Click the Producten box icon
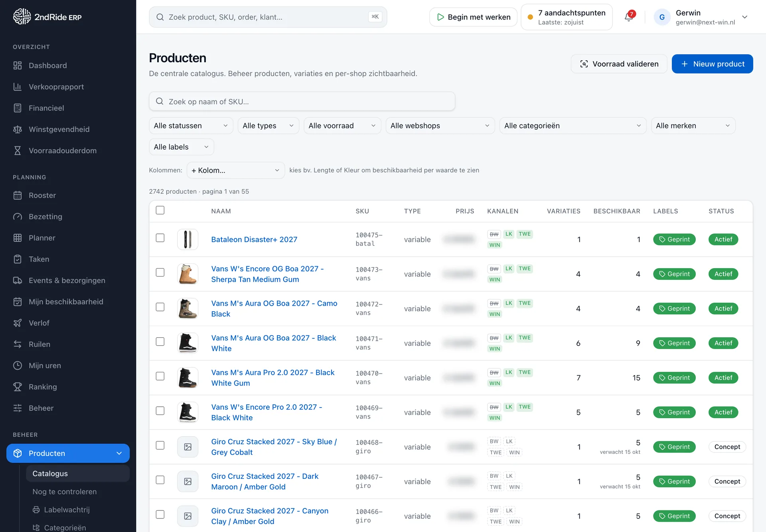This screenshot has height=532, width=766. (18, 453)
